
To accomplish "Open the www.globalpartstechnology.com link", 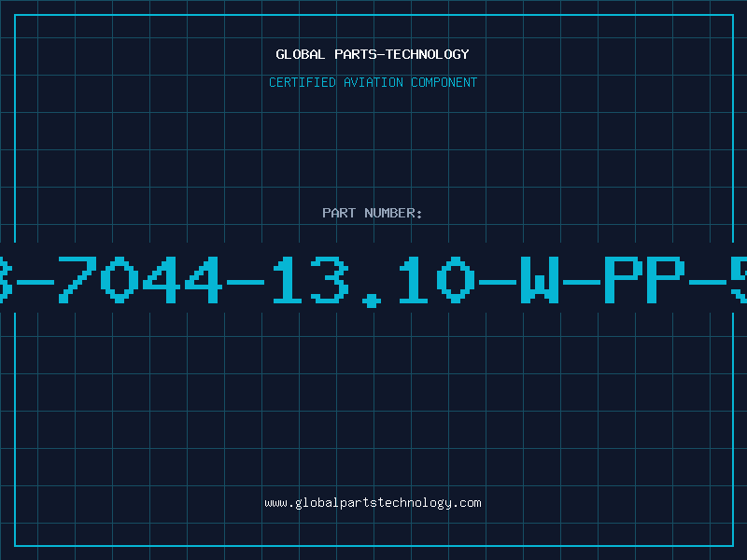I will coord(373,503).
